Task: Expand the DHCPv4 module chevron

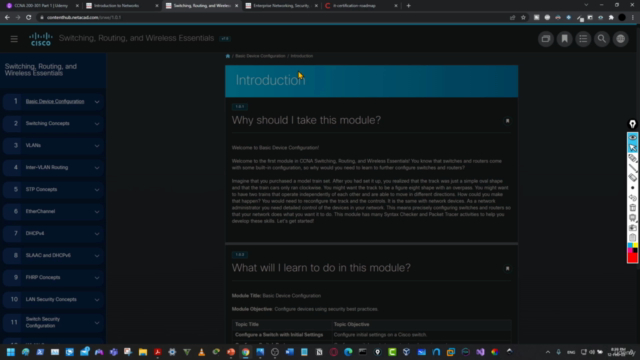Action: [97, 234]
